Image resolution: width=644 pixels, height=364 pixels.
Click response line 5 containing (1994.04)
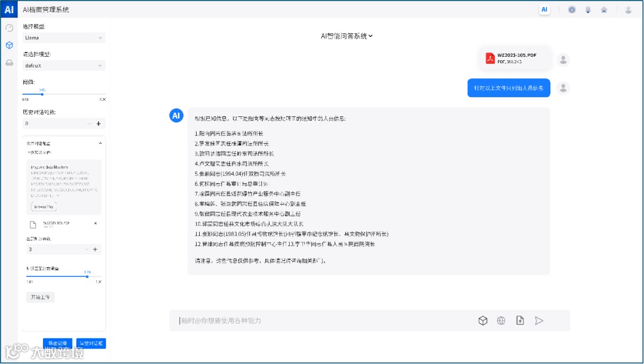tap(240, 174)
